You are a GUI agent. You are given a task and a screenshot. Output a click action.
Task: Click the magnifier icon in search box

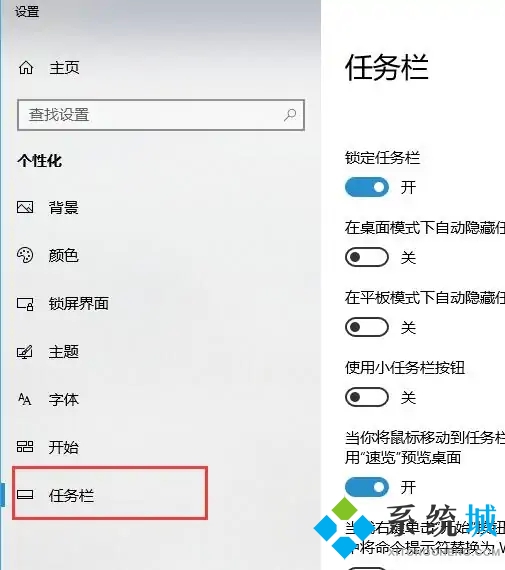point(290,115)
